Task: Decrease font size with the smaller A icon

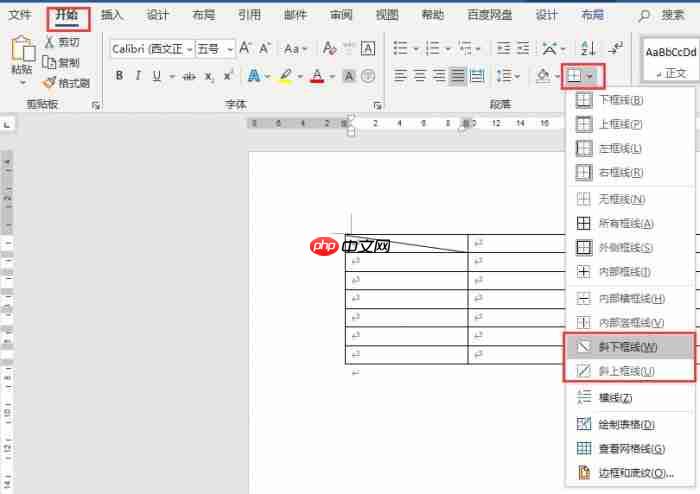Action: 265,48
